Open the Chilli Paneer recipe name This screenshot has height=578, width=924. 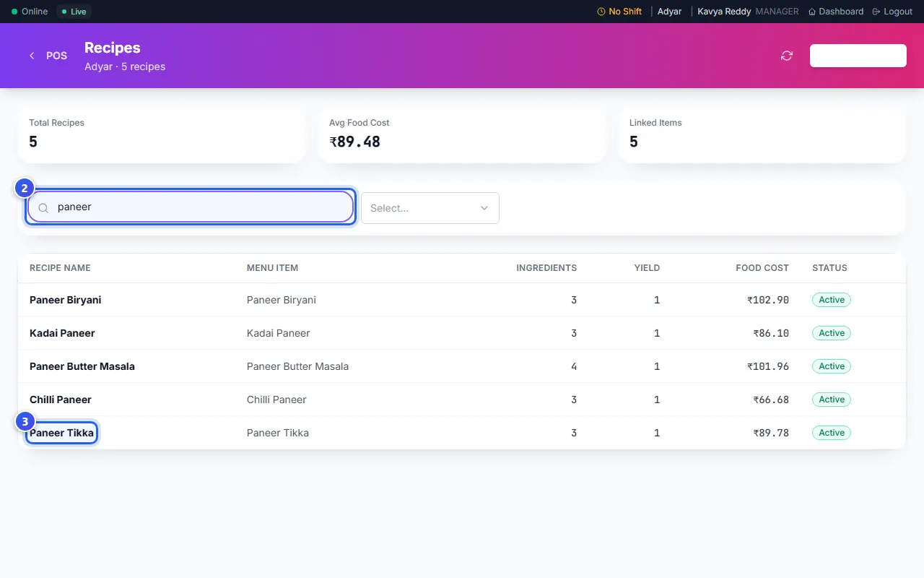[61, 400]
